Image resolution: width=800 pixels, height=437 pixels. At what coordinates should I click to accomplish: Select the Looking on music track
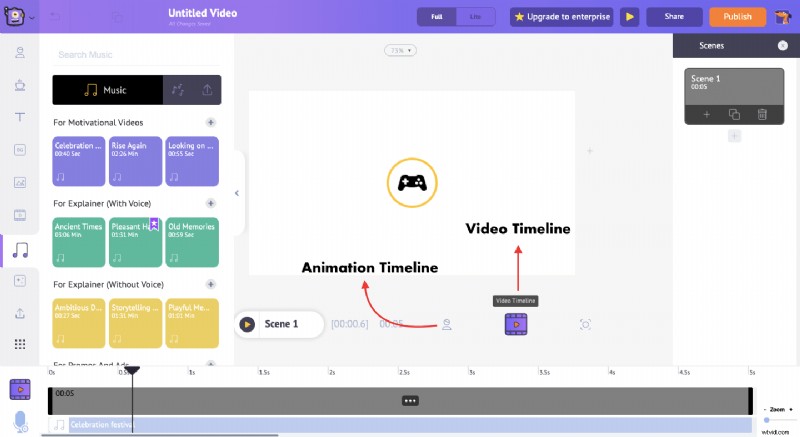click(x=192, y=161)
